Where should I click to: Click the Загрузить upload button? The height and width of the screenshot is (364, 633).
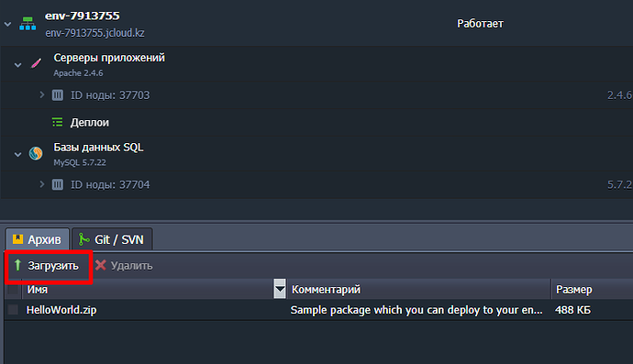pyautogui.click(x=47, y=266)
